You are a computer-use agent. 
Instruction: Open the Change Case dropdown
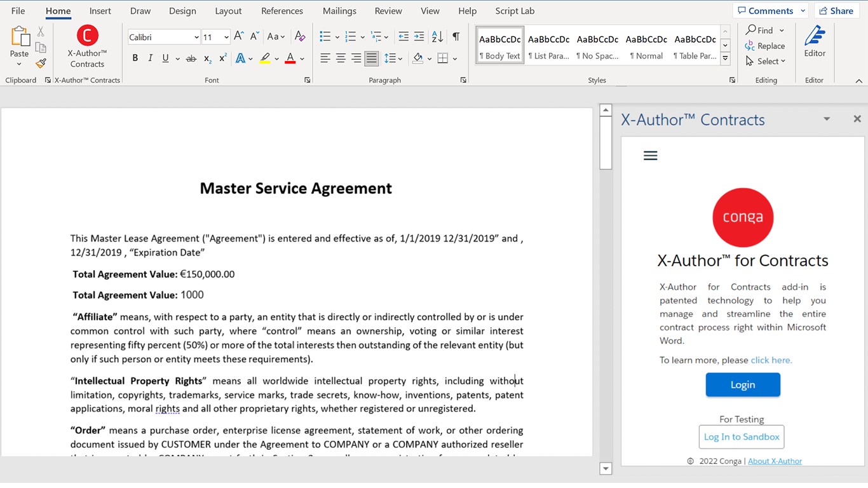pyautogui.click(x=276, y=37)
